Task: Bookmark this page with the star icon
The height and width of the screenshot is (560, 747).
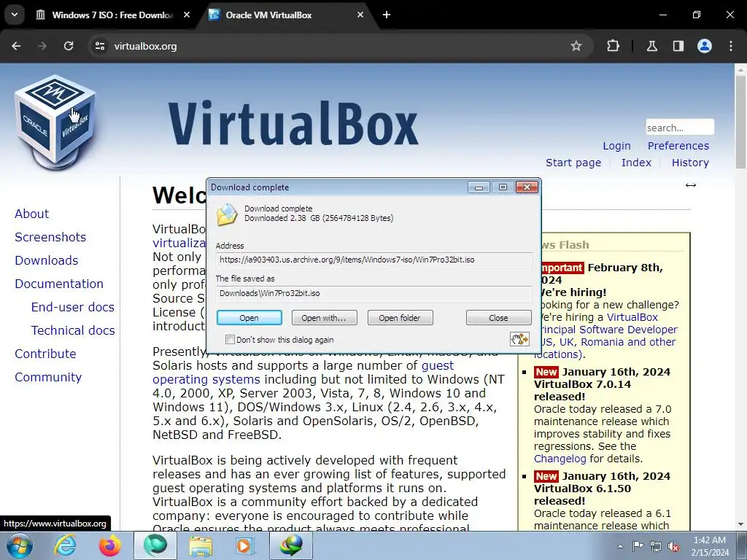Action: pos(576,46)
